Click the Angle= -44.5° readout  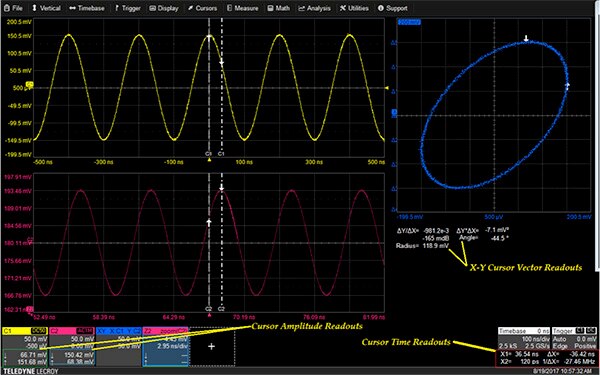click(x=484, y=238)
